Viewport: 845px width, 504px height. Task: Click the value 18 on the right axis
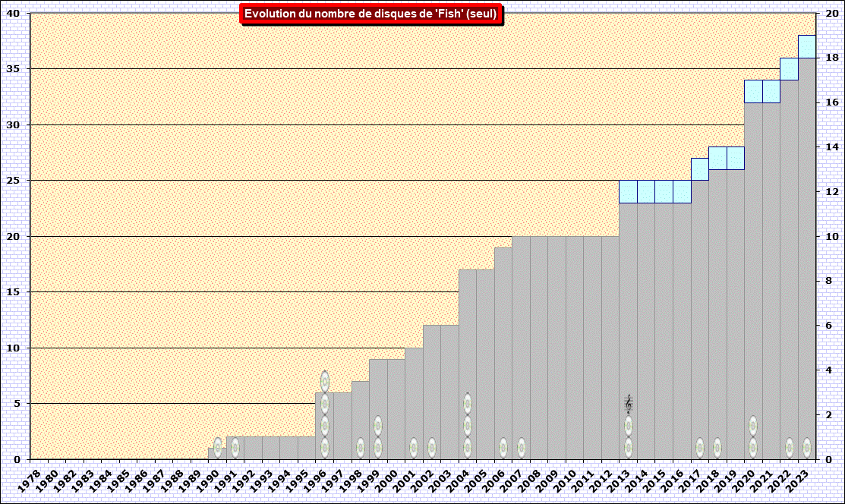[832, 58]
